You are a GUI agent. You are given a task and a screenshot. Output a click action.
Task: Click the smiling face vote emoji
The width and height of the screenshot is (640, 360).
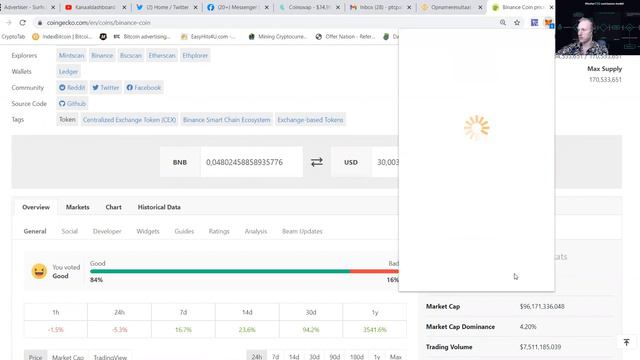pyautogui.click(x=39, y=271)
